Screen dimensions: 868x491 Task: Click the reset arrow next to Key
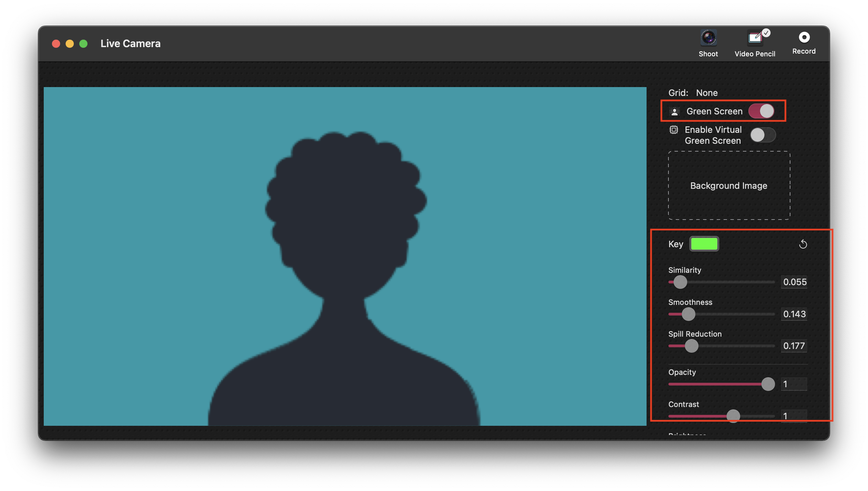click(803, 244)
